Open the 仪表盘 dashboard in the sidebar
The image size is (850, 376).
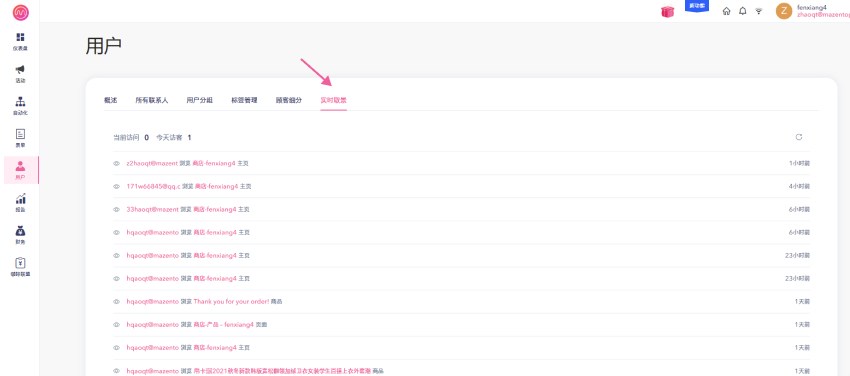tap(20, 42)
